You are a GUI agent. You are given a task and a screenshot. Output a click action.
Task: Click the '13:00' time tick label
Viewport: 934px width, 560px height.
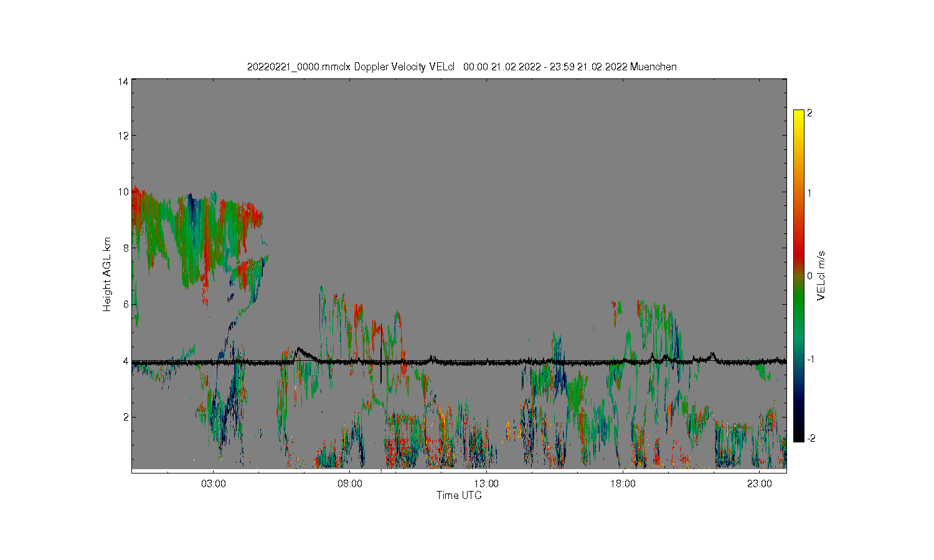[x=486, y=483]
